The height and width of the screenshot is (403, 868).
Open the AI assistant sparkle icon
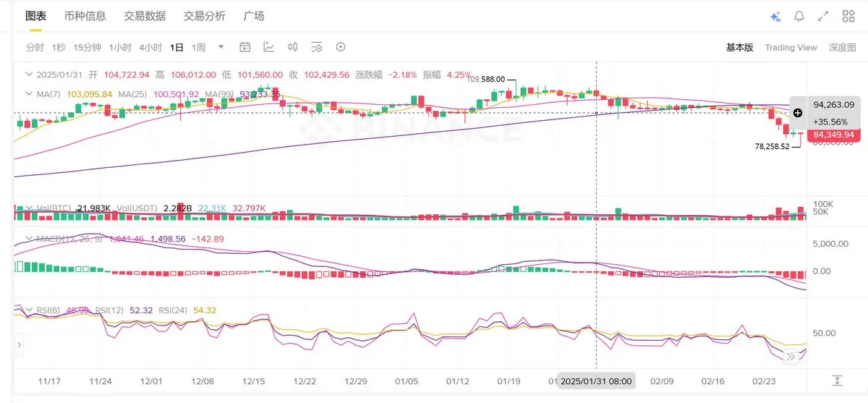click(x=775, y=16)
